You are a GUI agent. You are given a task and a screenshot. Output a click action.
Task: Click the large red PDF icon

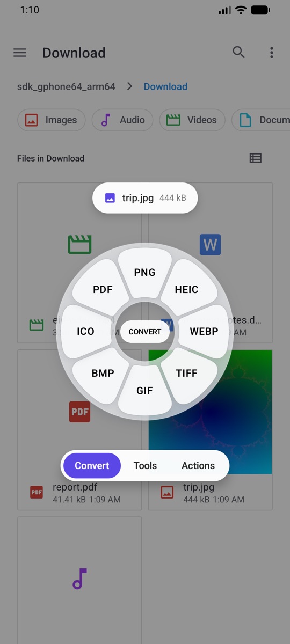click(x=79, y=412)
